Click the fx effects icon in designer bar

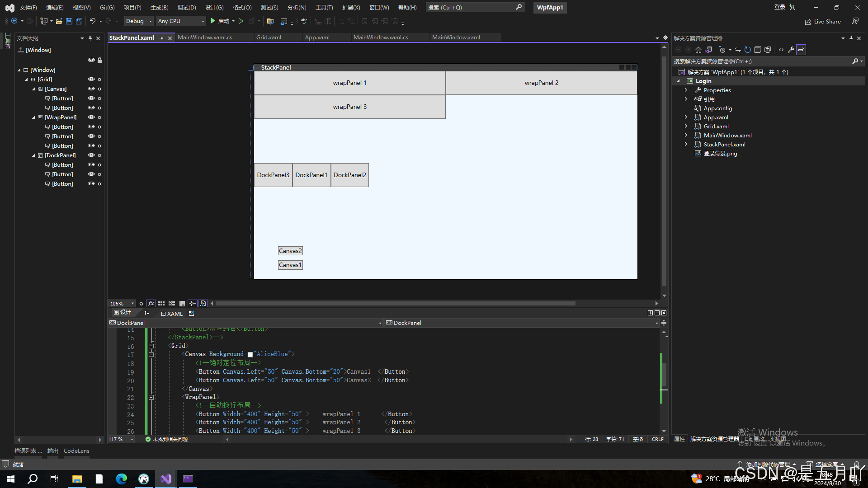pyautogui.click(x=151, y=304)
